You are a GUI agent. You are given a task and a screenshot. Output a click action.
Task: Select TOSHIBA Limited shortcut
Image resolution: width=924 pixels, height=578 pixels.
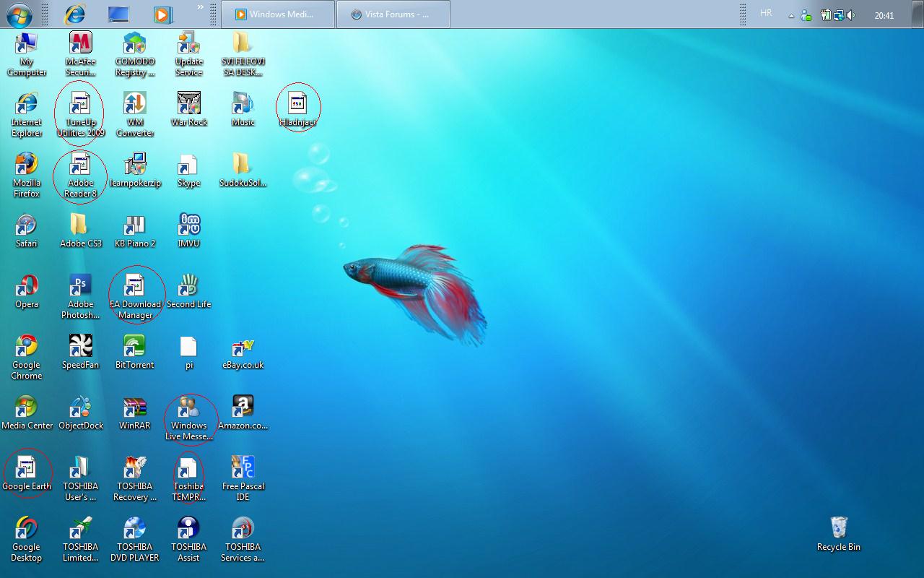click(80, 540)
